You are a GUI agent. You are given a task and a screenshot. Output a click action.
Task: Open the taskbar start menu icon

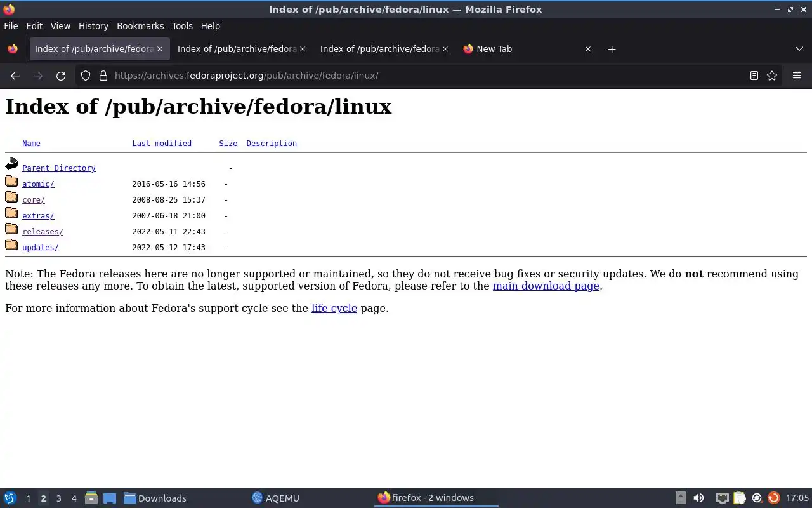[10, 498]
